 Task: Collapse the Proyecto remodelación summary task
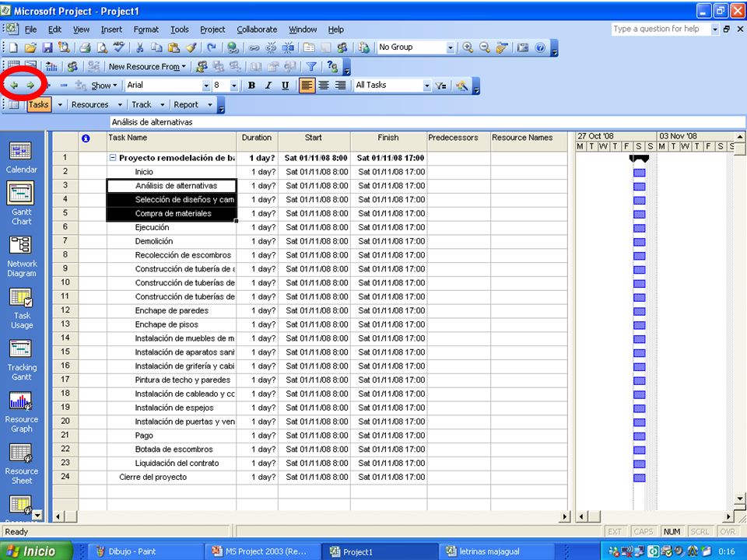click(x=113, y=158)
